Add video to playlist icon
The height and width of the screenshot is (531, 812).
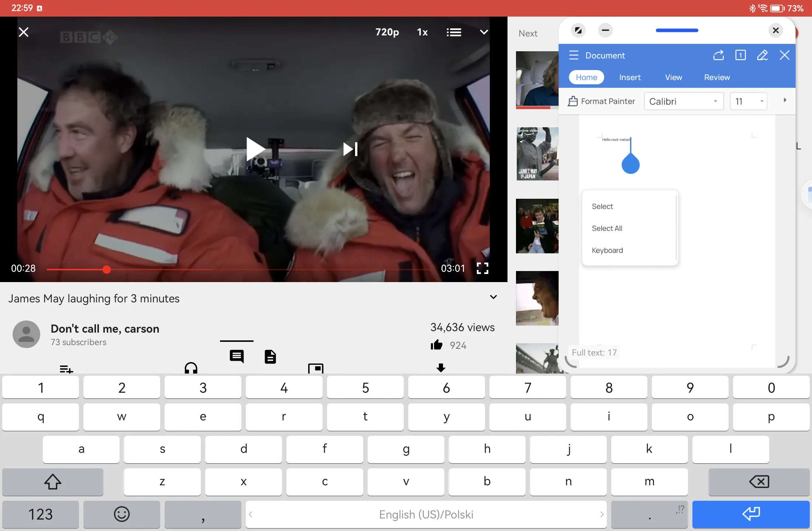tap(66, 369)
